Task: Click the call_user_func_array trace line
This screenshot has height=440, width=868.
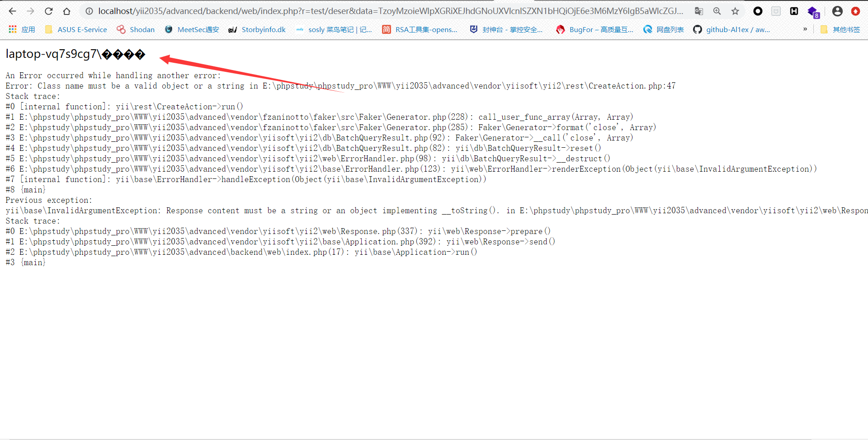Action: point(319,117)
